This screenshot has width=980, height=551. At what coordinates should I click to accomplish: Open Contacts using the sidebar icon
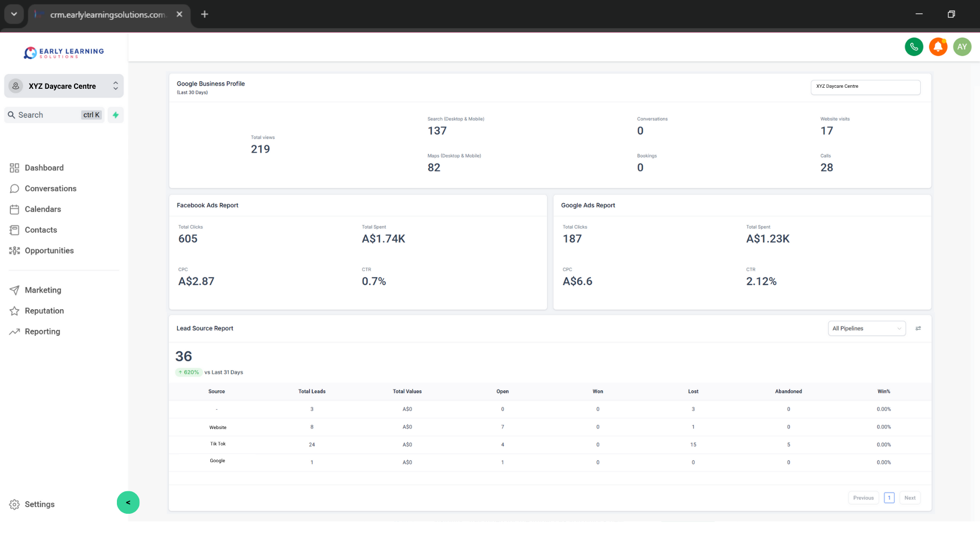point(15,230)
